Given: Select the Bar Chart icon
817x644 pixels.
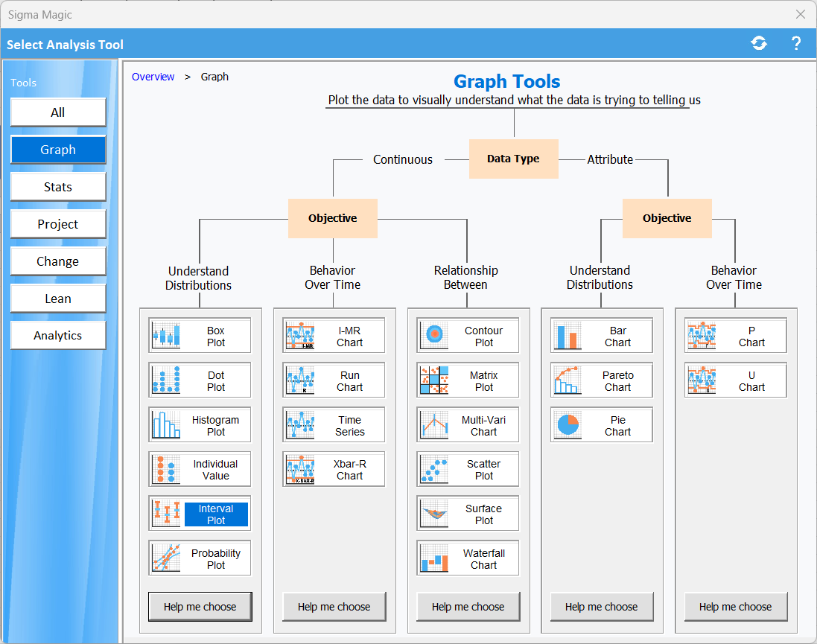Looking at the screenshot, I should (568, 336).
